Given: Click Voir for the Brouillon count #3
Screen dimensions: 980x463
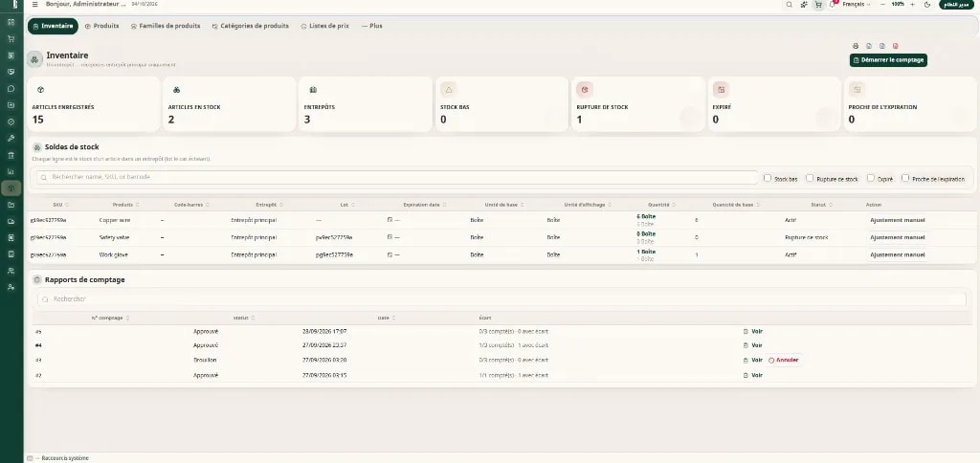Looking at the screenshot, I should click(752, 360).
